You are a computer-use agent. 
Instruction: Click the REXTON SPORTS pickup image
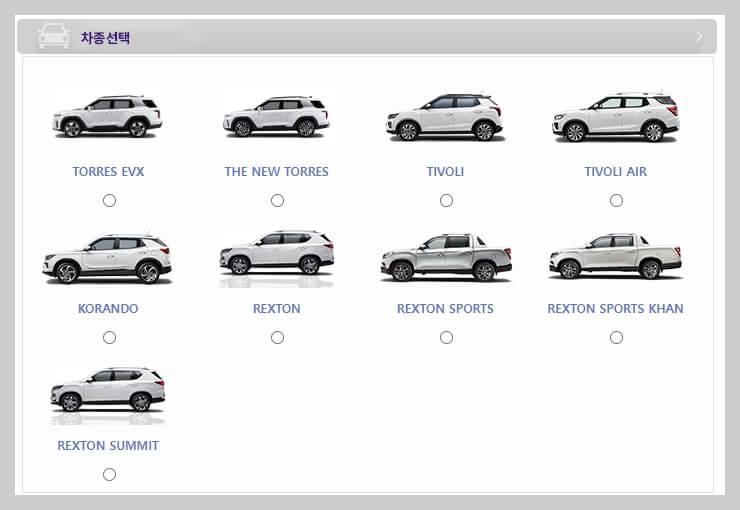coord(446,257)
